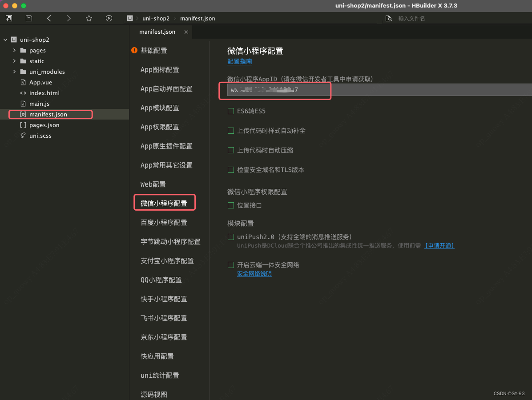Click the save file toolbar icon
The image size is (532, 400).
point(29,18)
